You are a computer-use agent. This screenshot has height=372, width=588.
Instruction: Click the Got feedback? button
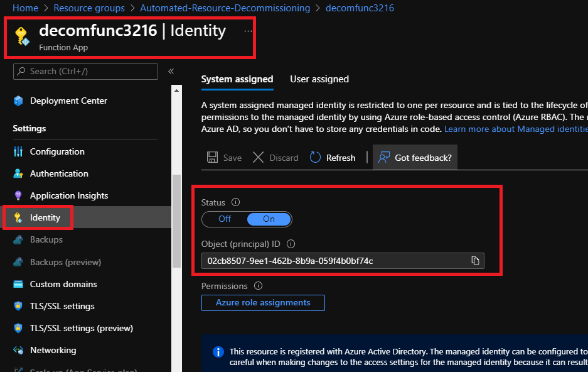pos(415,157)
